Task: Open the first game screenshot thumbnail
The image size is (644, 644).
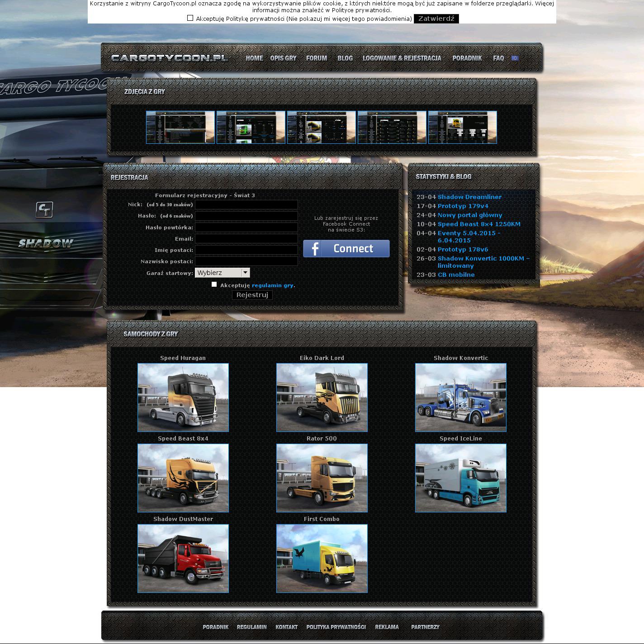Action: [x=180, y=128]
